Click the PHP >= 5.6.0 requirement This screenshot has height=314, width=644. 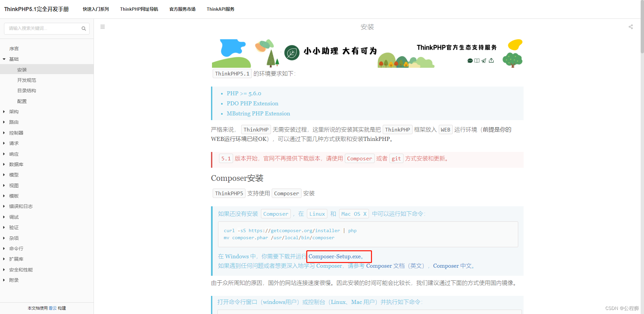coord(244,94)
